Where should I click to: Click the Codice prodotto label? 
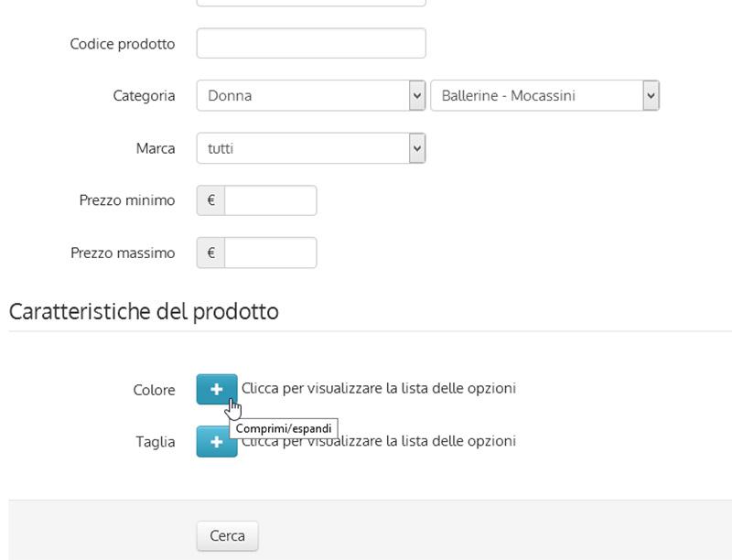click(123, 44)
